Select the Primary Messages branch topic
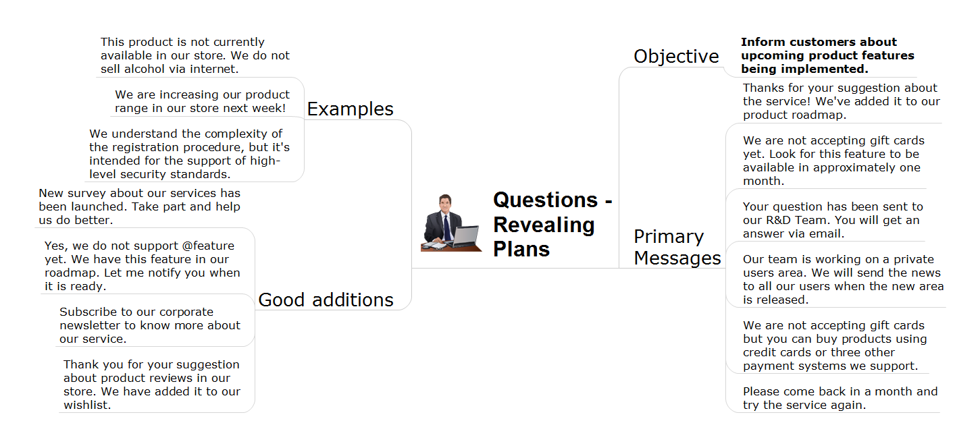 click(x=677, y=247)
